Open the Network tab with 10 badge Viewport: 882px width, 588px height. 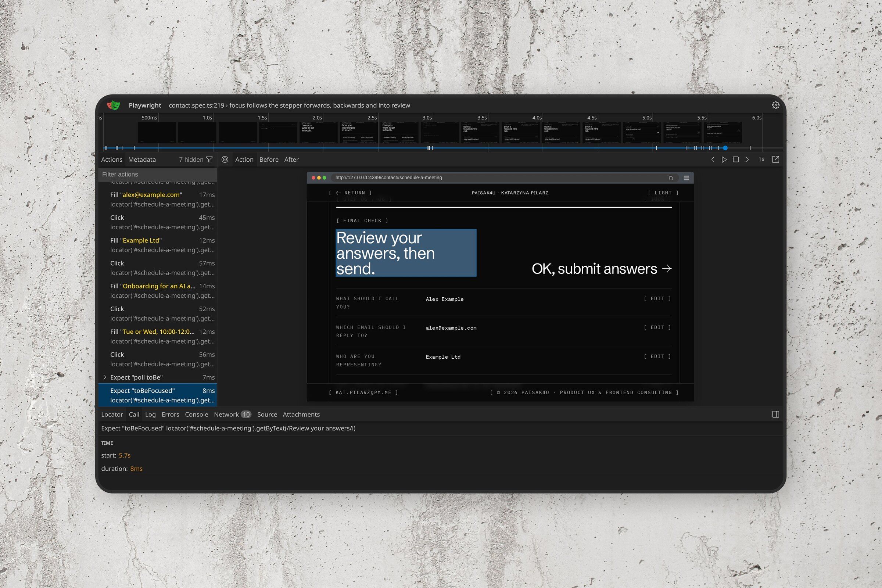tap(232, 415)
